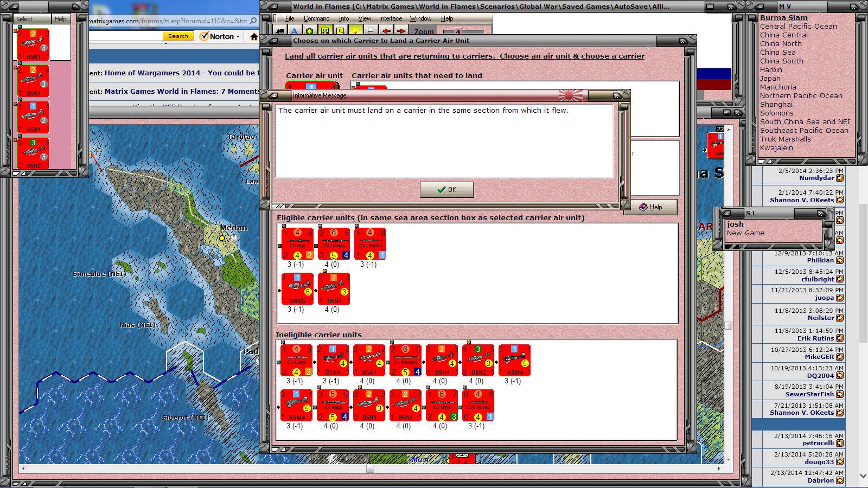The height and width of the screenshot is (488, 868).
Task: Click the CV Junyo ineligible carrier
Action: point(296,361)
